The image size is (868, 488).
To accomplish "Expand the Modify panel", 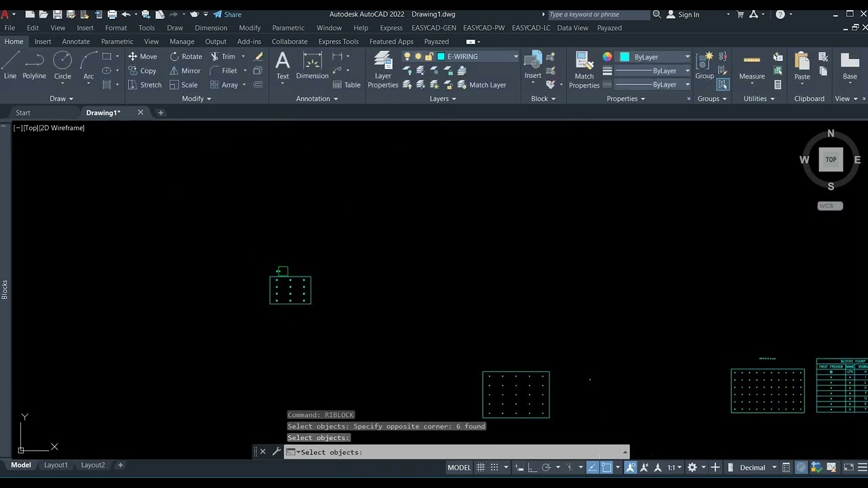I will click(x=197, y=98).
